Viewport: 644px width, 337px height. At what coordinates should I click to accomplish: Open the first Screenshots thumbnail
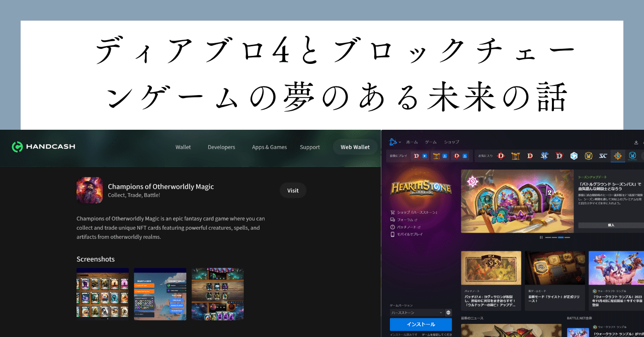click(x=103, y=294)
